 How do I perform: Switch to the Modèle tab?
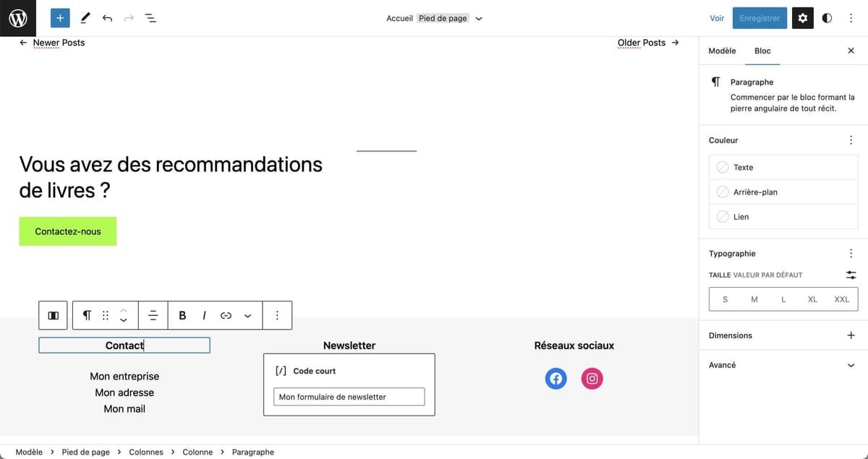tap(721, 51)
